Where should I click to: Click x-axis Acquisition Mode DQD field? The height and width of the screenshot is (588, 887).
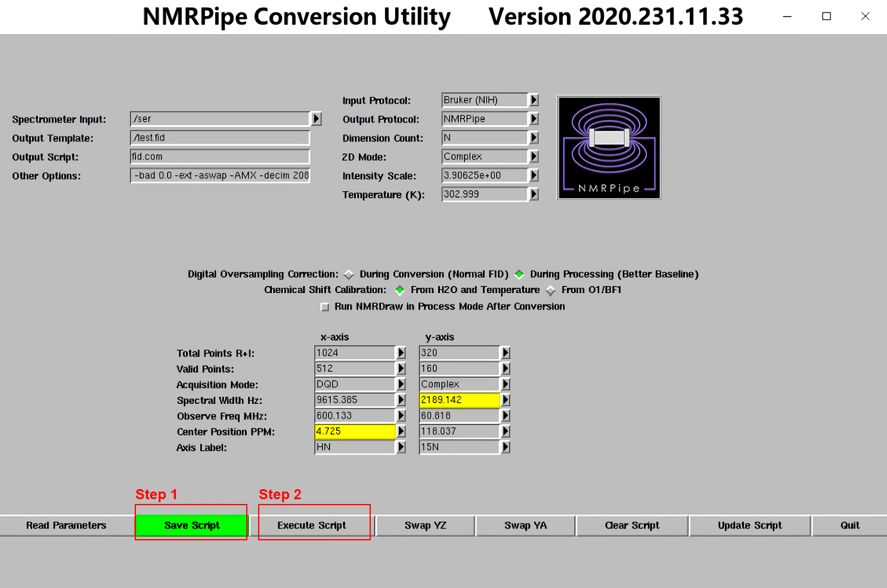tap(355, 384)
